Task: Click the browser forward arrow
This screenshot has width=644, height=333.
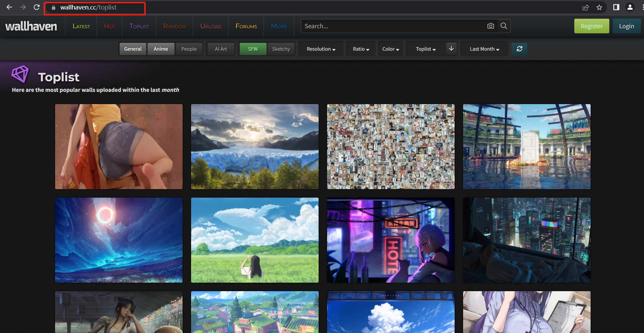Action: (x=23, y=7)
